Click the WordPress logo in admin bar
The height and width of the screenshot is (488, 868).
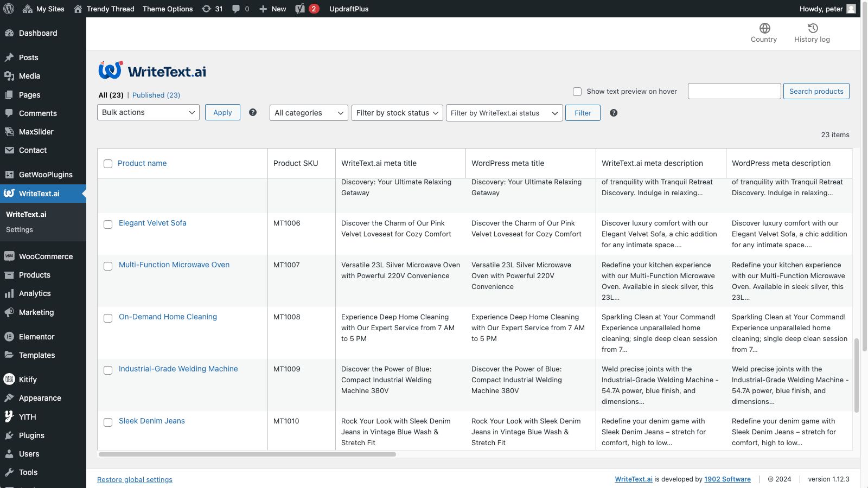point(9,9)
